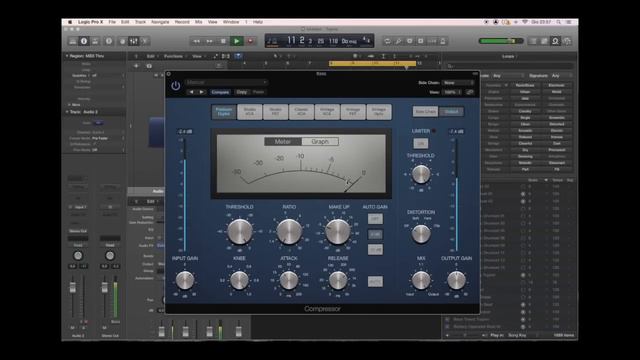Image resolution: width=640 pixels, height=360 pixels.
Task: Click the master volume slider in toolbar
Action: pos(501,41)
